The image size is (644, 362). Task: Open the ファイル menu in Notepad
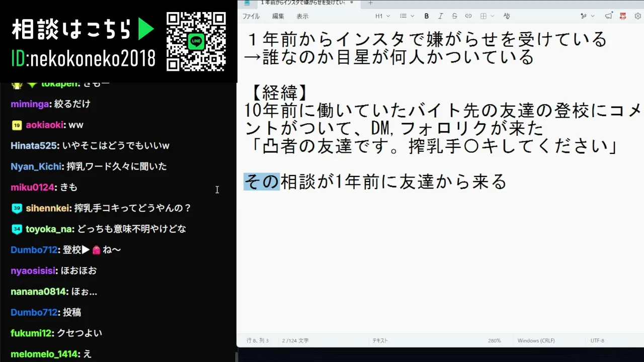251,16
